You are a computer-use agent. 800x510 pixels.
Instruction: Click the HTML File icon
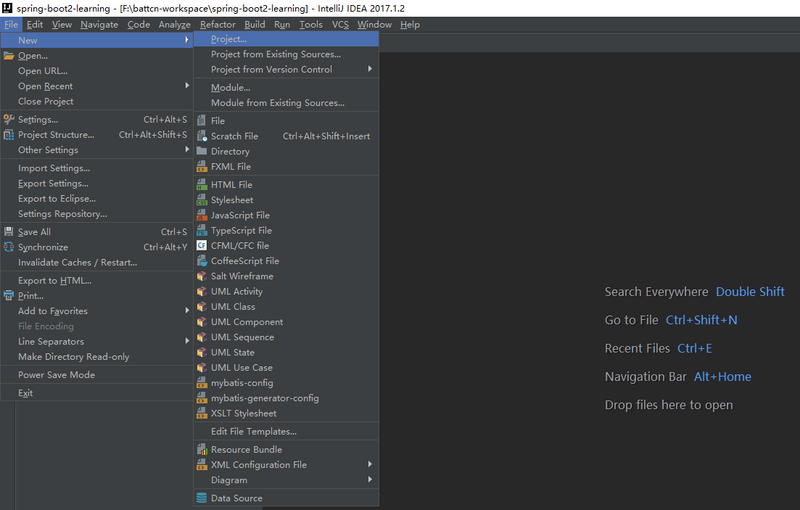pos(202,185)
